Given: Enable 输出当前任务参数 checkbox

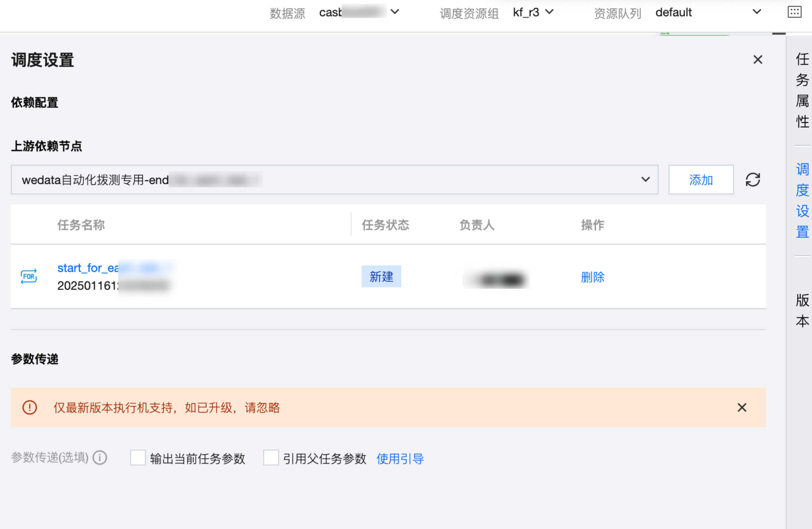Looking at the screenshot, I should pos(138,458).
